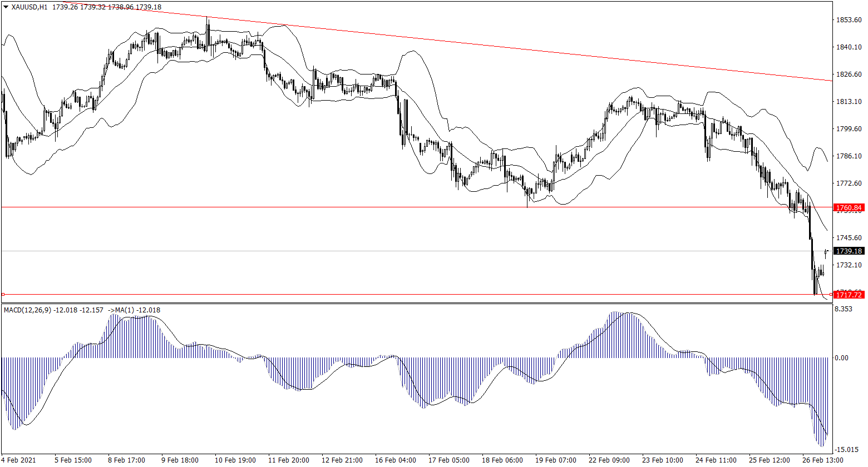Viewport: 868px width, 467px height.
Task: Click the red 1717.72 price label
Action: tap(849, 295)
